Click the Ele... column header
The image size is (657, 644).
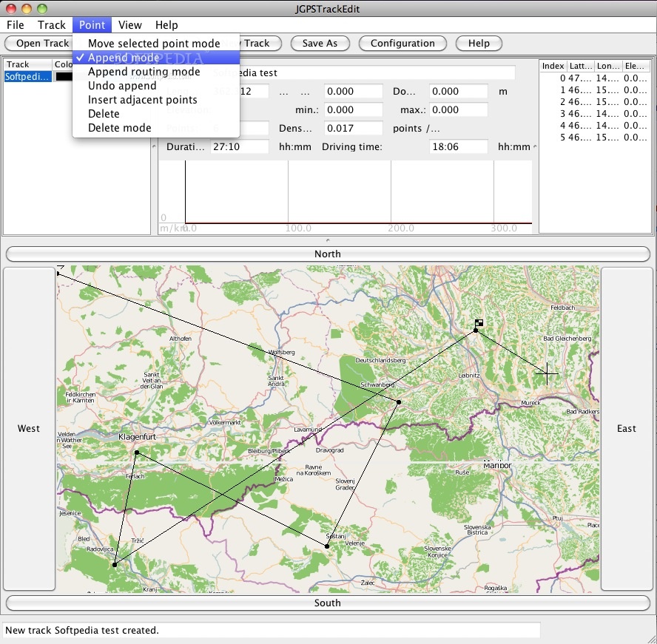[636, 66]
